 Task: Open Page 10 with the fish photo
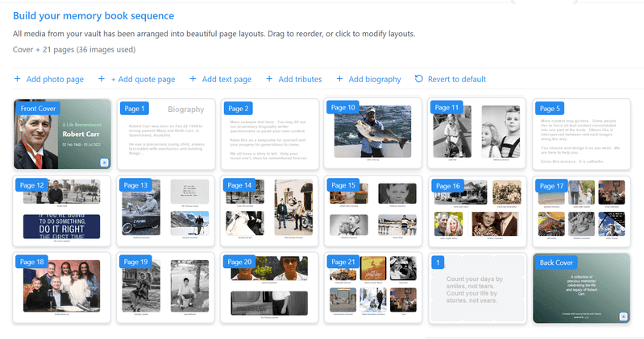click(373, 134)
